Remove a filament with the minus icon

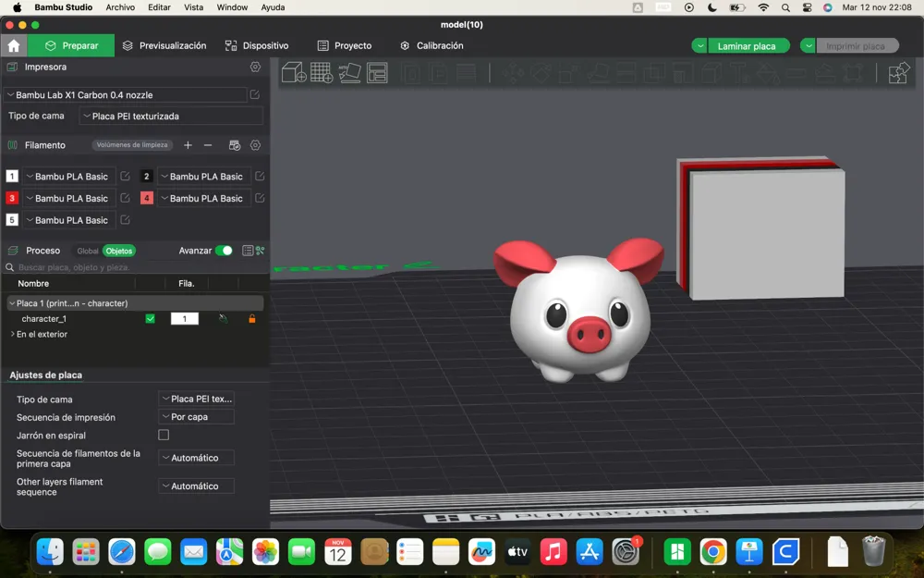point(207,145)
